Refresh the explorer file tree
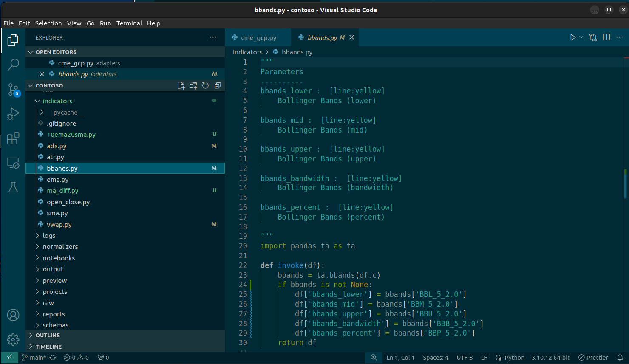Viewport: 629px width, 364px height. [x=205, y=85]
